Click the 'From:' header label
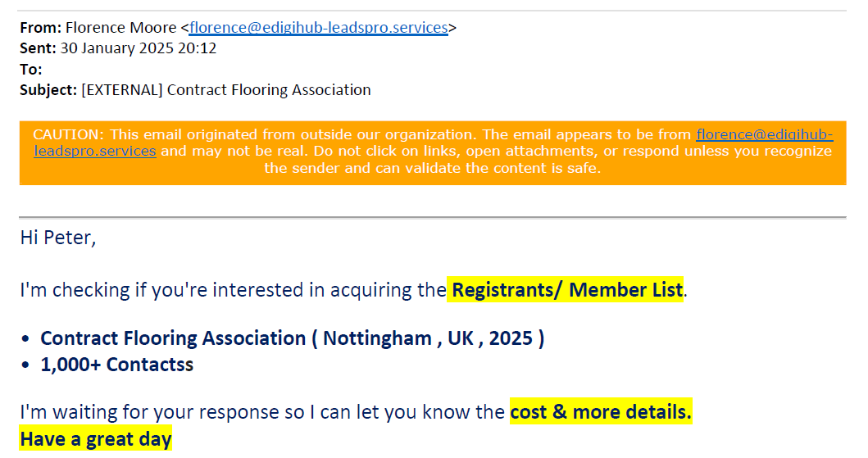The width and height of the screenshot is (868, 458). [x=40, y=28]
